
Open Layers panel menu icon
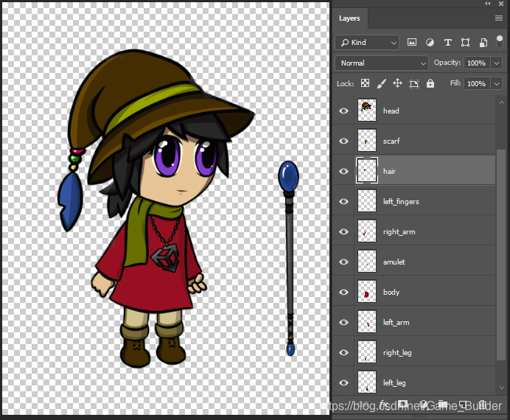coord(499,18)
